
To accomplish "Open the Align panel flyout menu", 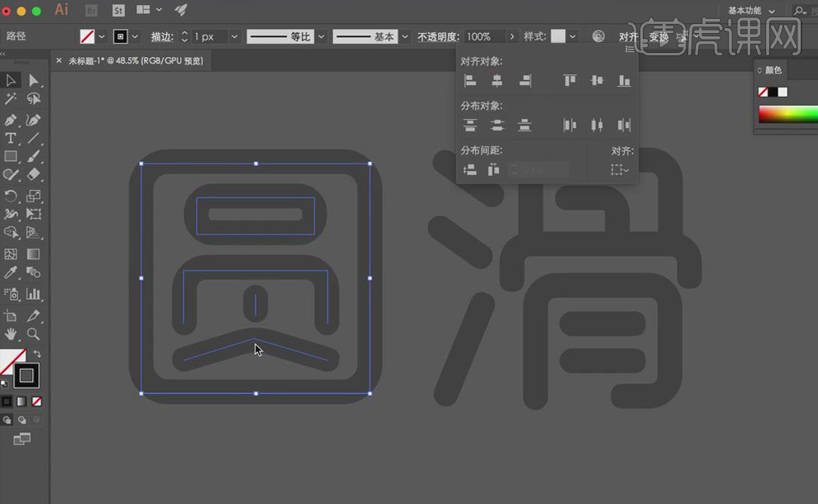I will click(x=630, y=50).
